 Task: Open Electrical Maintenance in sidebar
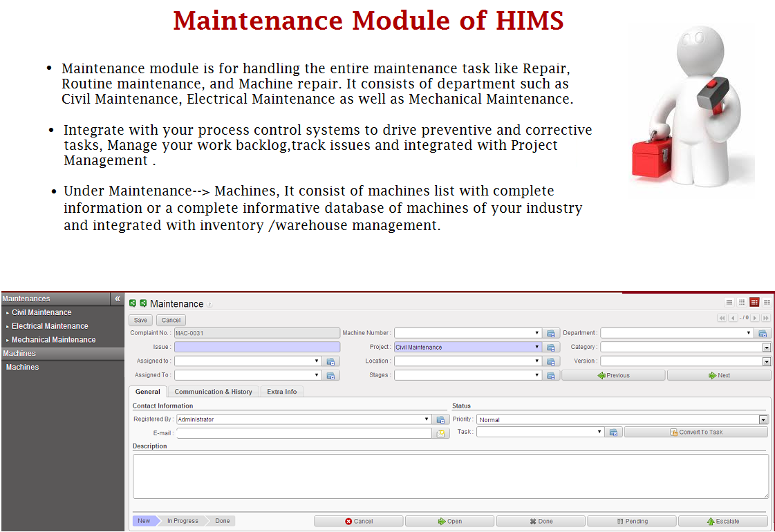50,327
